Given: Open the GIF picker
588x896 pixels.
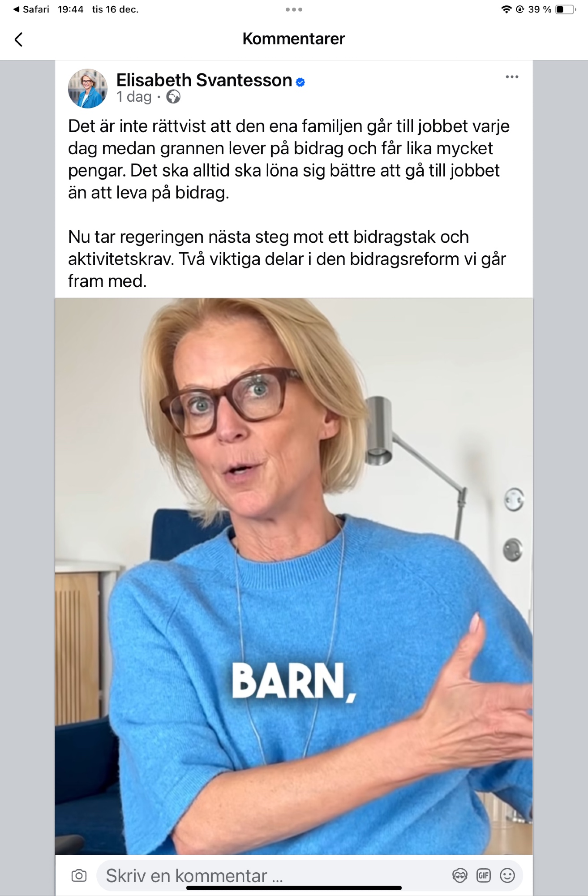Looking at the screenshot, I should click(484, 875).
